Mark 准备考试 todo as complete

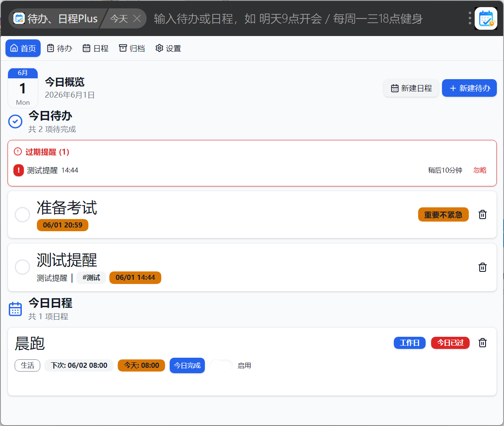coord(22,215)
